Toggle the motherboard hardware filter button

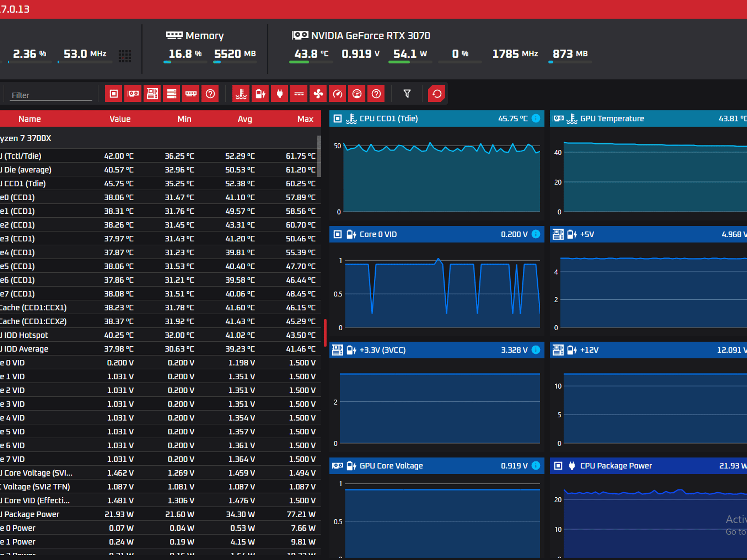pos(152,94)
